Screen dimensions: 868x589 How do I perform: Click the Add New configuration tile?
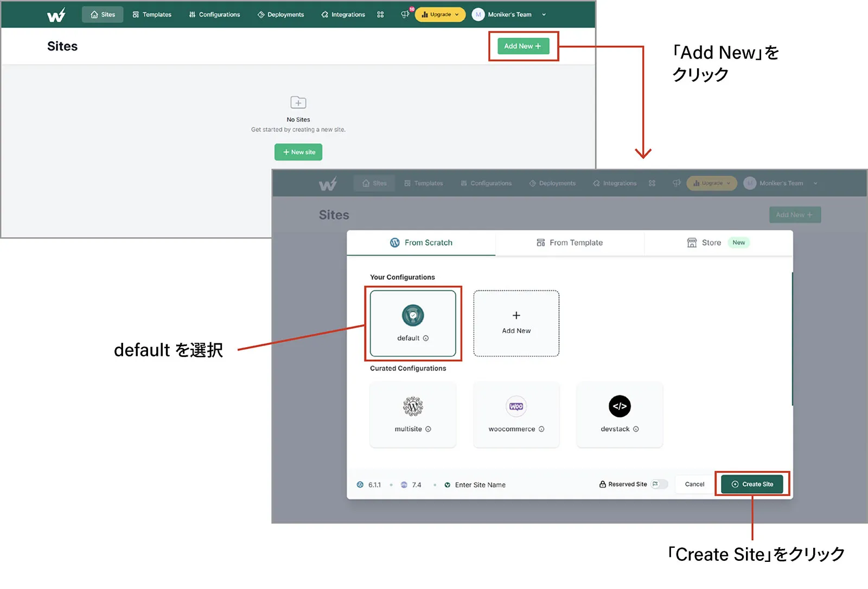[x=515, y=323]
